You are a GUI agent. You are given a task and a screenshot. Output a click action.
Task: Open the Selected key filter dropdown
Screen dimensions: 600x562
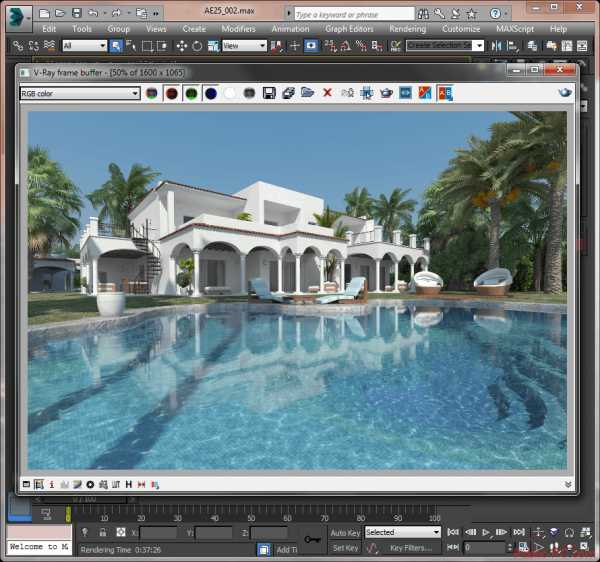tap(403, 532)
